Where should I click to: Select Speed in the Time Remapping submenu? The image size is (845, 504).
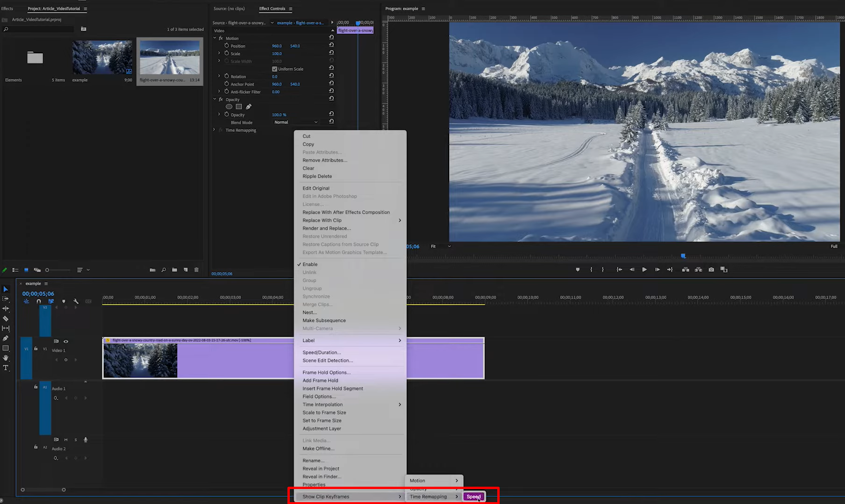[x=473, y=497]
